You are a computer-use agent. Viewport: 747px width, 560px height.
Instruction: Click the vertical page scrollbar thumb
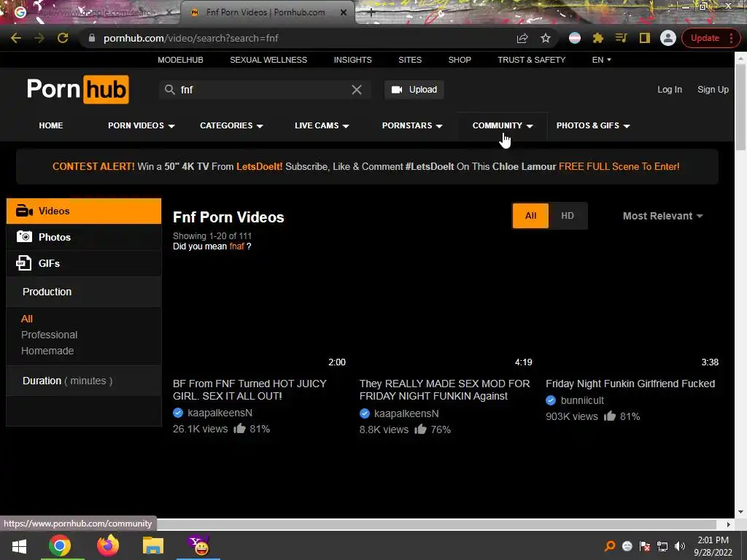tap(740, 106)
